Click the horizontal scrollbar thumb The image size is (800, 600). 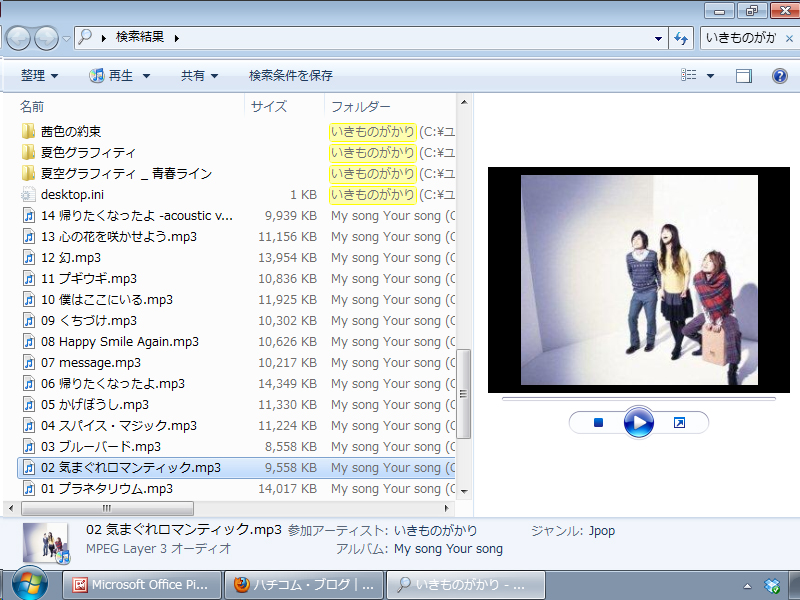(107, 508)
